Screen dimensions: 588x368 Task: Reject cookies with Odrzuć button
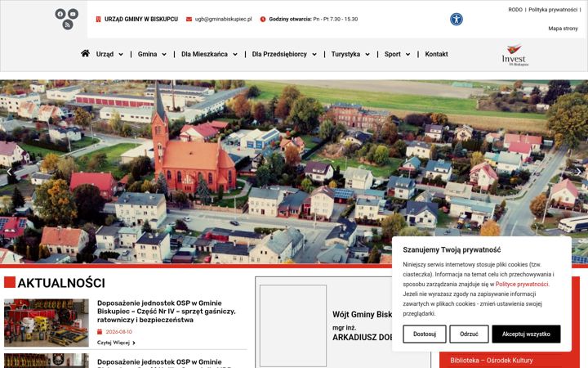tap(469, 334)
